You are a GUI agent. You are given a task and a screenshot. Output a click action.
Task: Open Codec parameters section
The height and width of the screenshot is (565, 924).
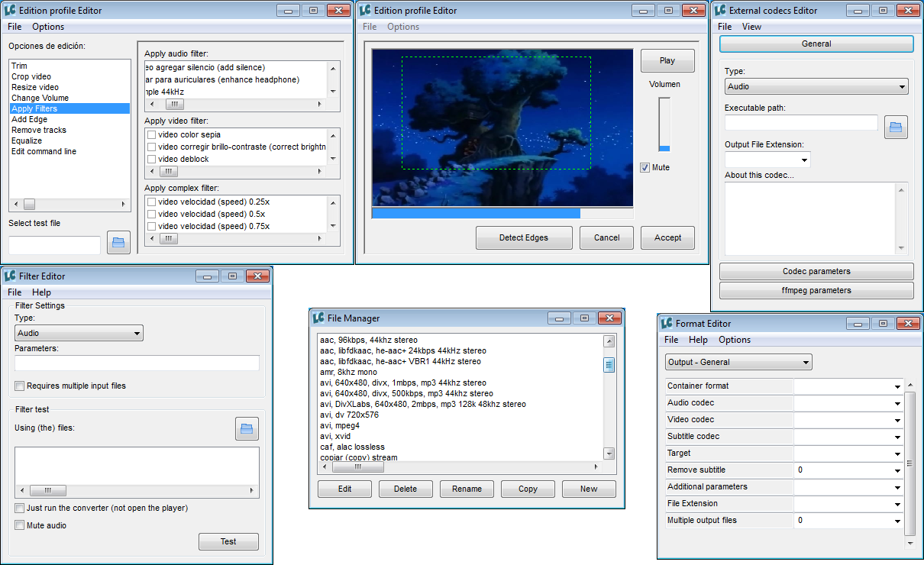pos(816,271)
